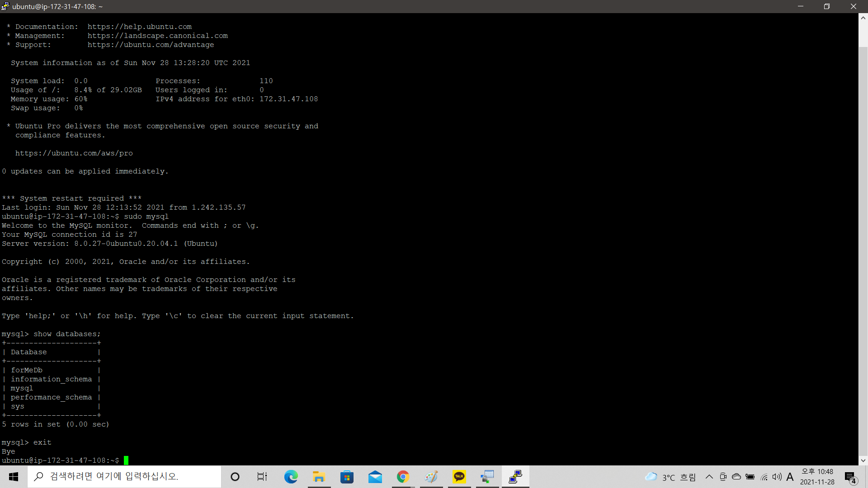The height and width of the screenshot is (488, 868).
Task: Open the PuTTY taskbar icon
Action: 515,477
